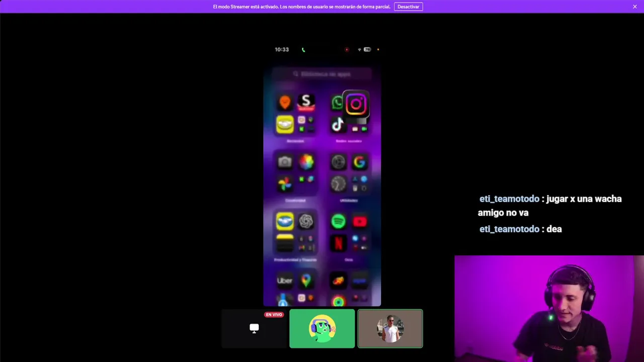Click the phone battery indicator

[x=367, y=50]
